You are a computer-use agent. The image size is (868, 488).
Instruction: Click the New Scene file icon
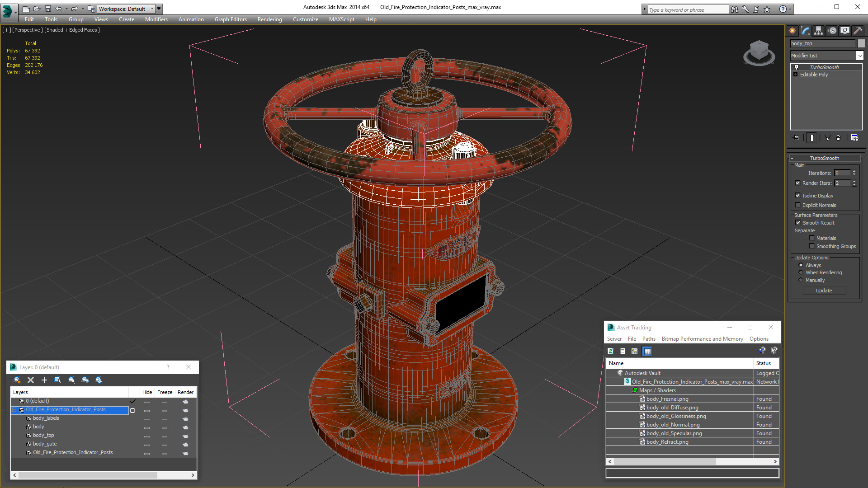[x=26, y=9]
